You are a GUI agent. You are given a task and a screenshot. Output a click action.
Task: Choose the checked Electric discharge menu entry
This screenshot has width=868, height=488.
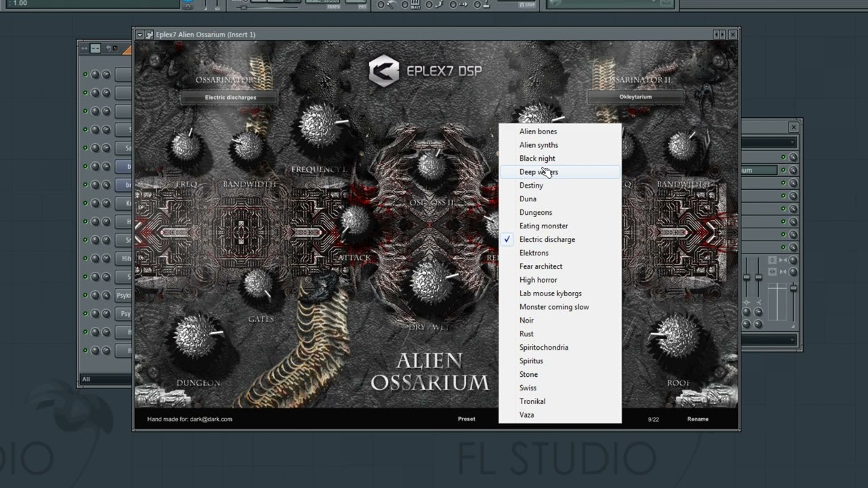[x=560, y=239]
